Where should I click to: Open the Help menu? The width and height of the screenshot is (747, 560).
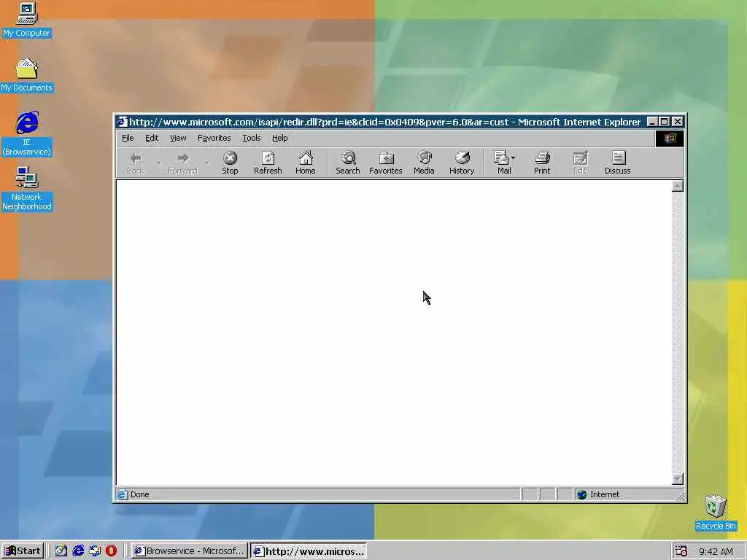click(279, 138)
